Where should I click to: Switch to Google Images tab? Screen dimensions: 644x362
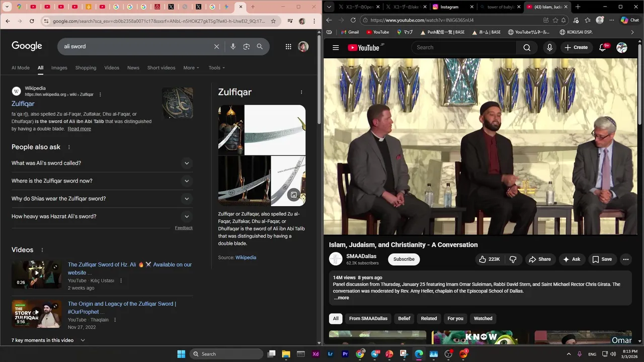point(59,68)
